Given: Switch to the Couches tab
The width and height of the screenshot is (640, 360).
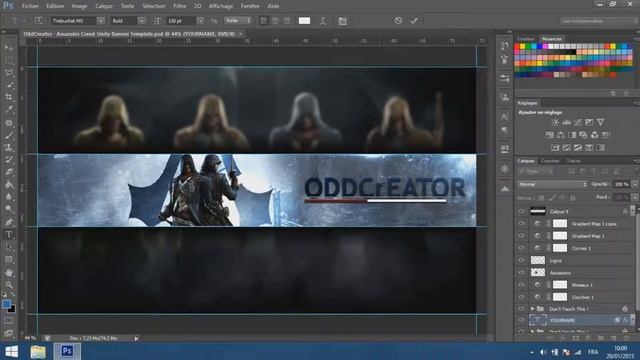Looking at the screenshot, I should click(x=549, y=161).
